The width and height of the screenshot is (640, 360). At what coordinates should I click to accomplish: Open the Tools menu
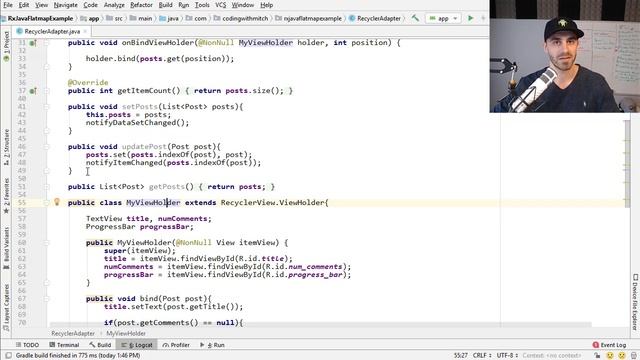coord(202,5)
